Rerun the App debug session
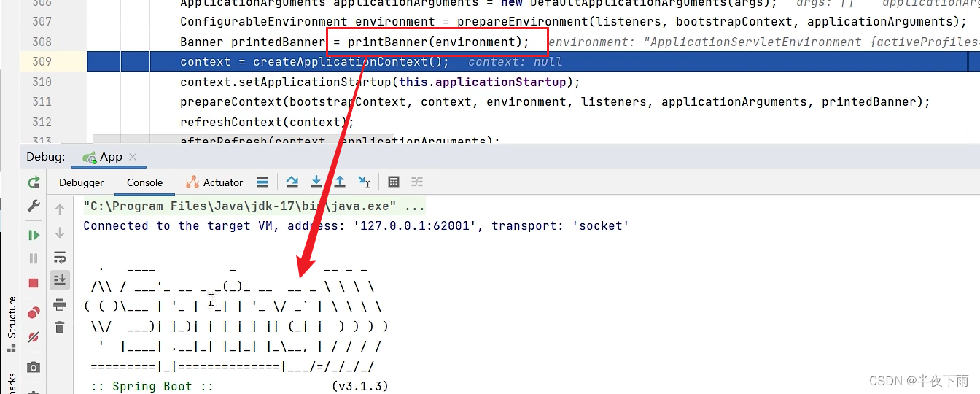 point(34,182)
